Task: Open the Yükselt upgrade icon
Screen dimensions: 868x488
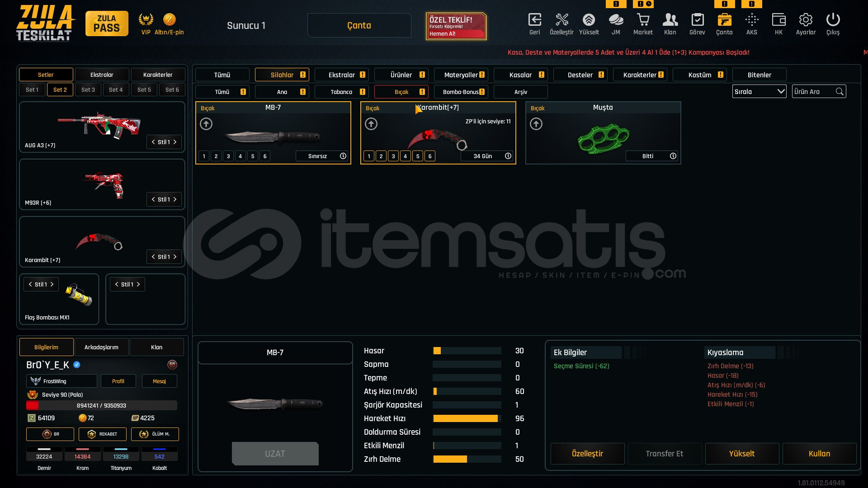Action: (589, 20)
